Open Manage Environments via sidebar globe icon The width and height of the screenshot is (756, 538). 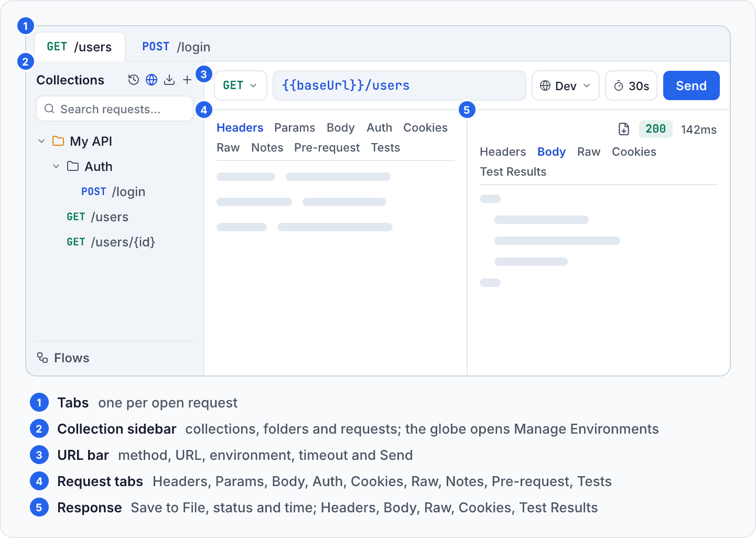[152, 80]
